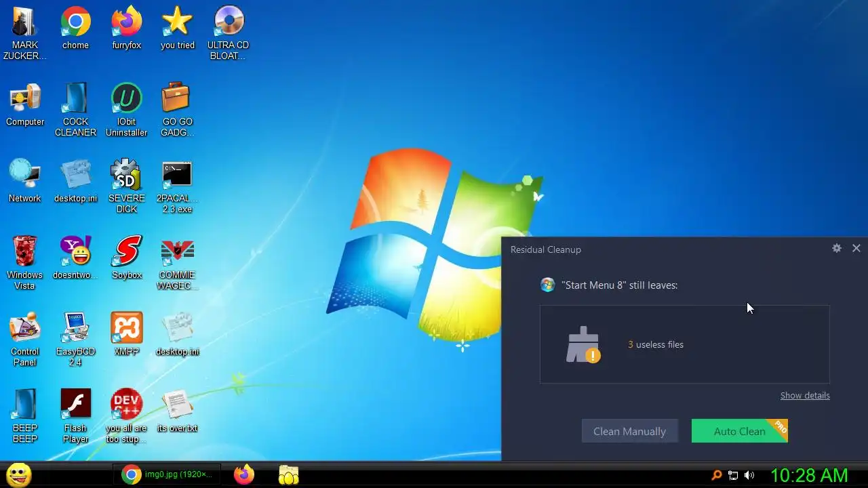Open the folder icon on the taskbar
868x488 pixels.
tap(289, 474)
